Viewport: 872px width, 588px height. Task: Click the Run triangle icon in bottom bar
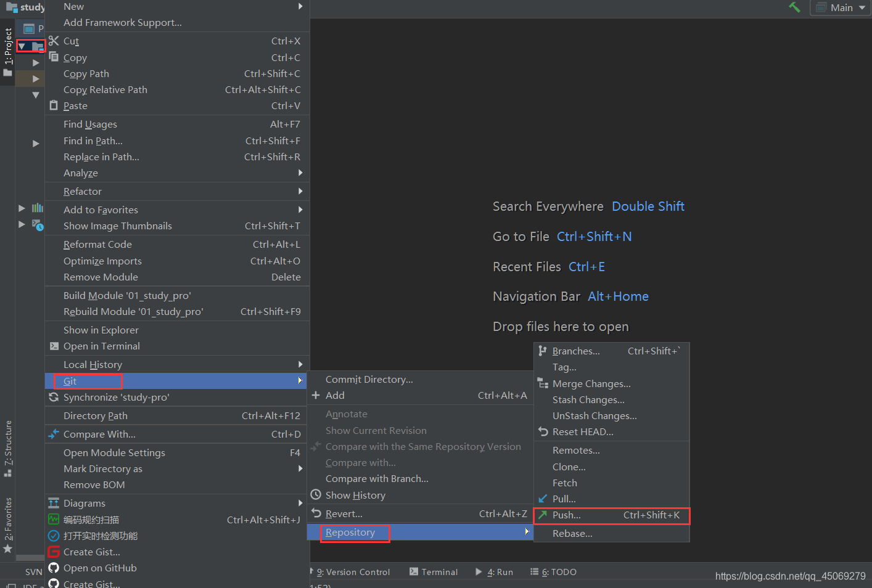coord(479,572)
